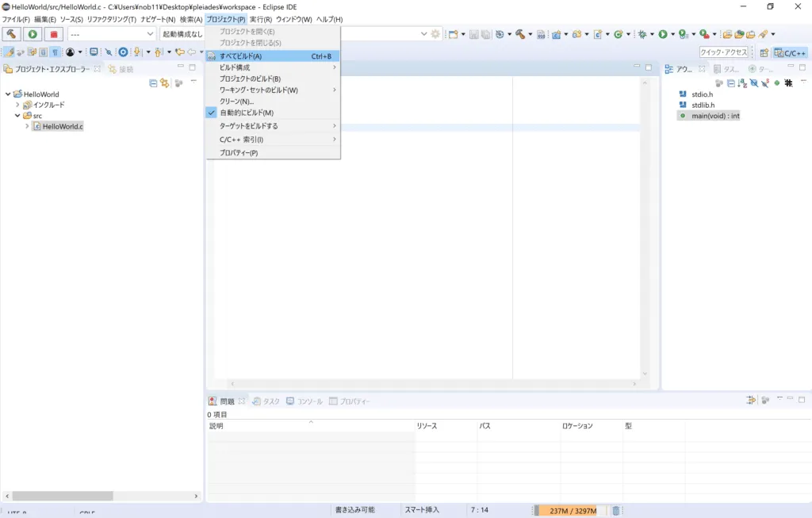The height and width of the screenshot is (518, 812).
Task: Toggle alphabetical sort in outline view
Action: point(742,82)
